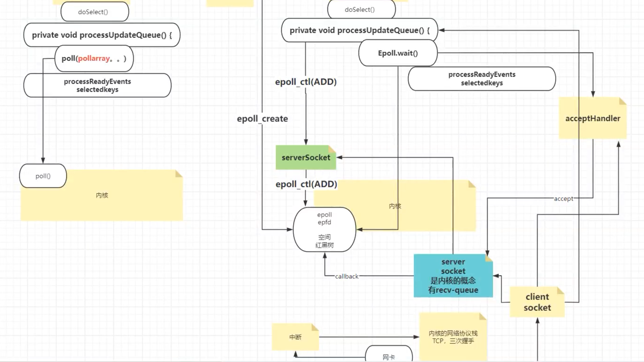Select the green serverSocket note

[x=306, y=157]
